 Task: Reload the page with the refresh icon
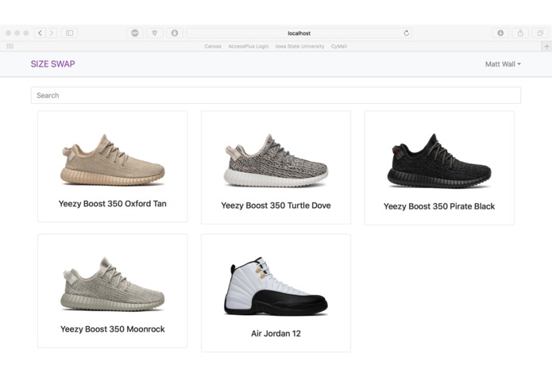pos(406,33)
